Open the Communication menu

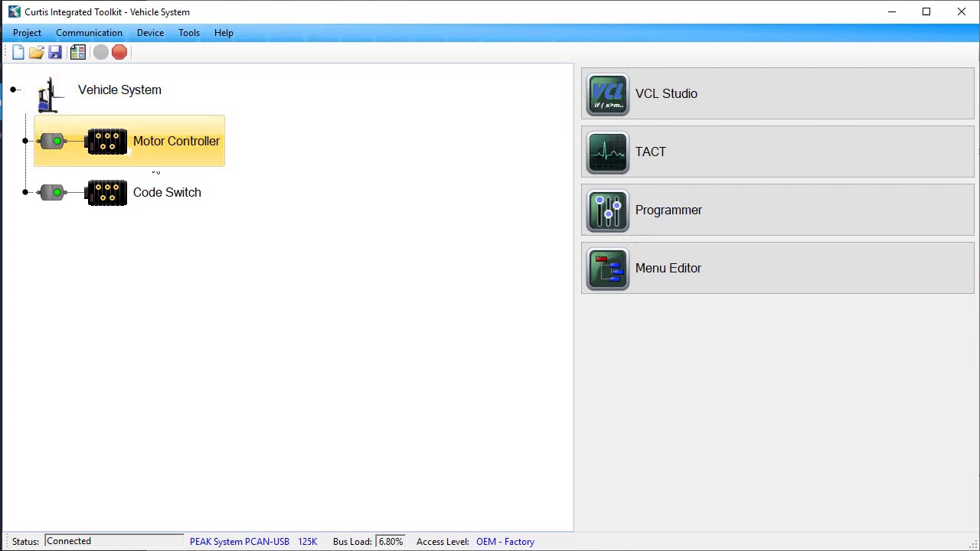tap(89, 33)
